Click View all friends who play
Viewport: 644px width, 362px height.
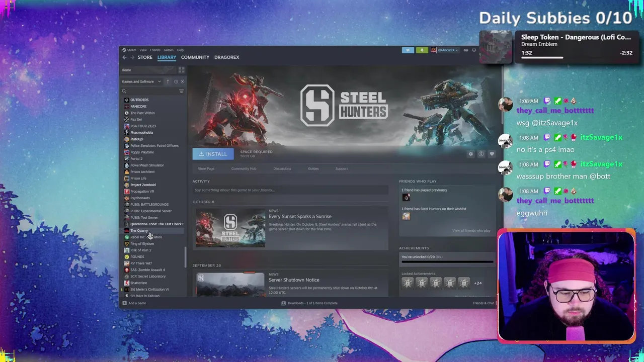(x=471, y=231)
